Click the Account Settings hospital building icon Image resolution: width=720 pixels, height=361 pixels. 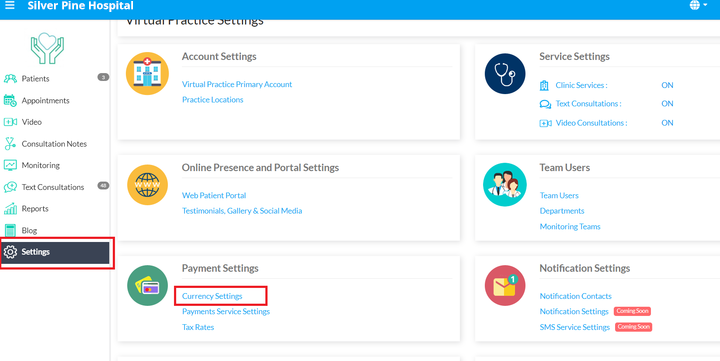coord(147,73)
